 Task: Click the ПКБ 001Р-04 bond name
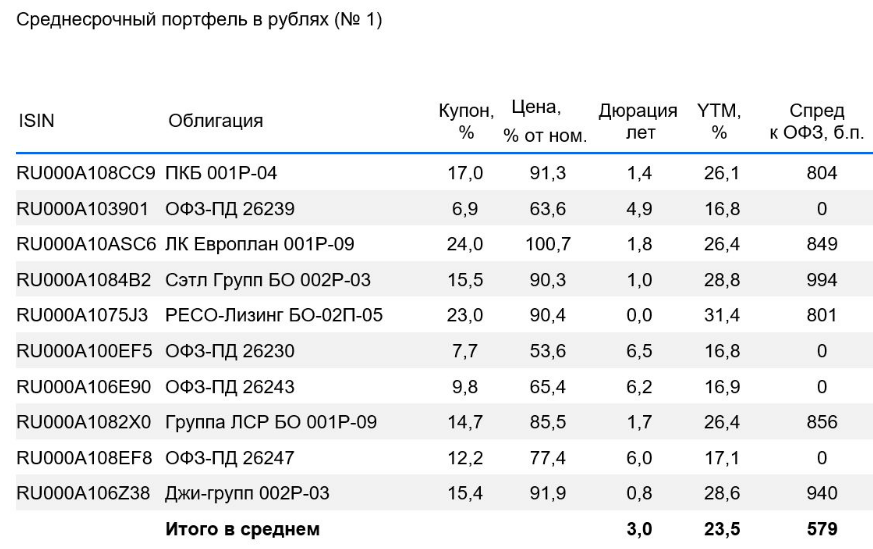221,173
